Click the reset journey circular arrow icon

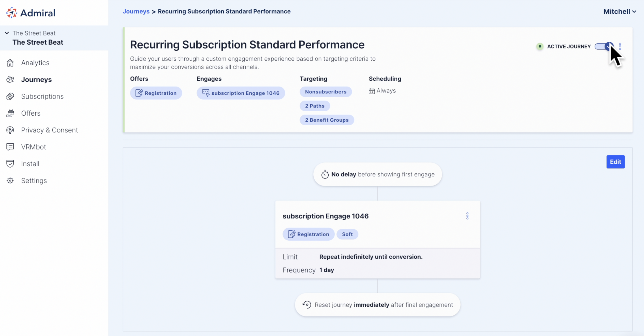click(307, 305)
